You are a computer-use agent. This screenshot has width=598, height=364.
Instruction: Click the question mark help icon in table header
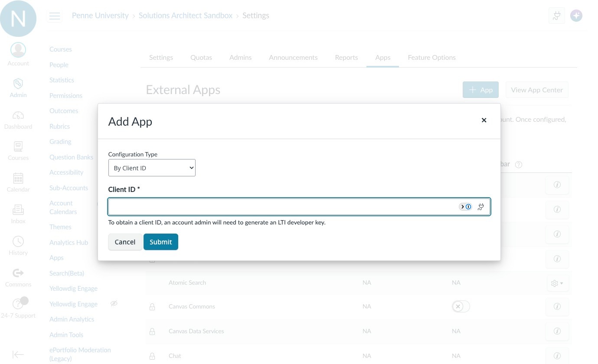[519, 165]
